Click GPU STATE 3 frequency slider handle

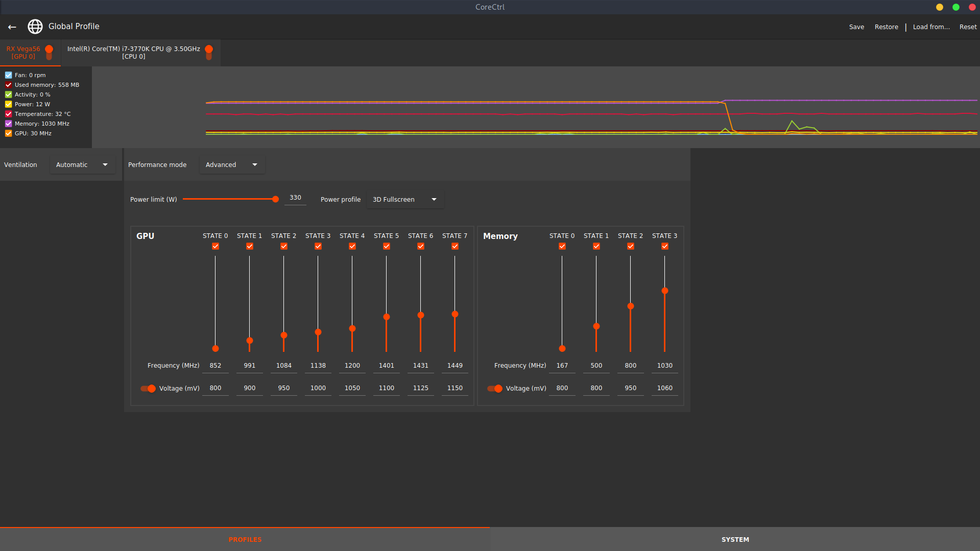[318, 332]
